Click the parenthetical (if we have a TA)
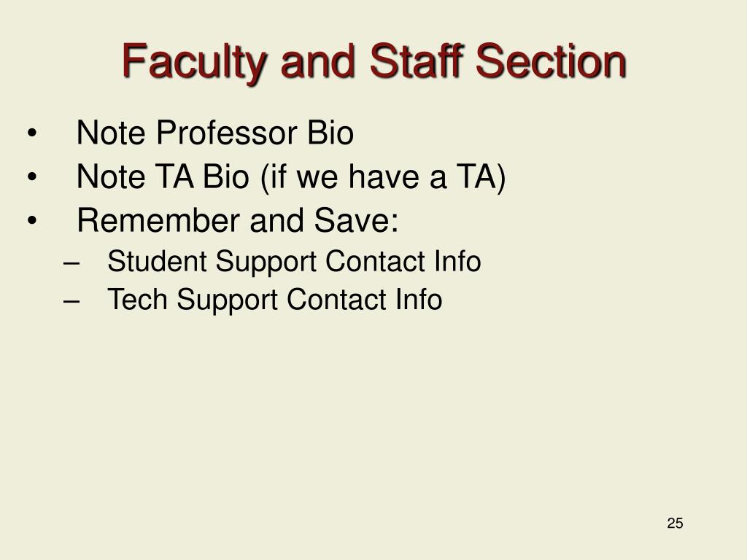 click(x=382, y=177)
